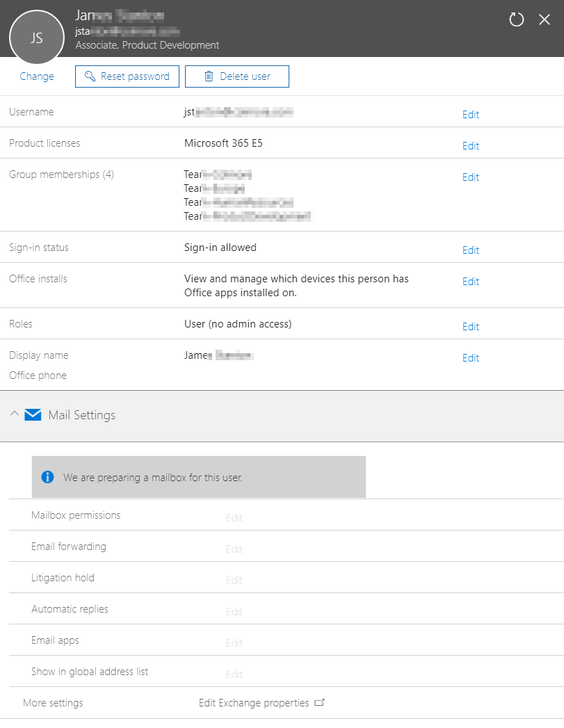Click the blue mail envelope icon
The width and height of the screenshot is (564, 728).
point(33,415)
